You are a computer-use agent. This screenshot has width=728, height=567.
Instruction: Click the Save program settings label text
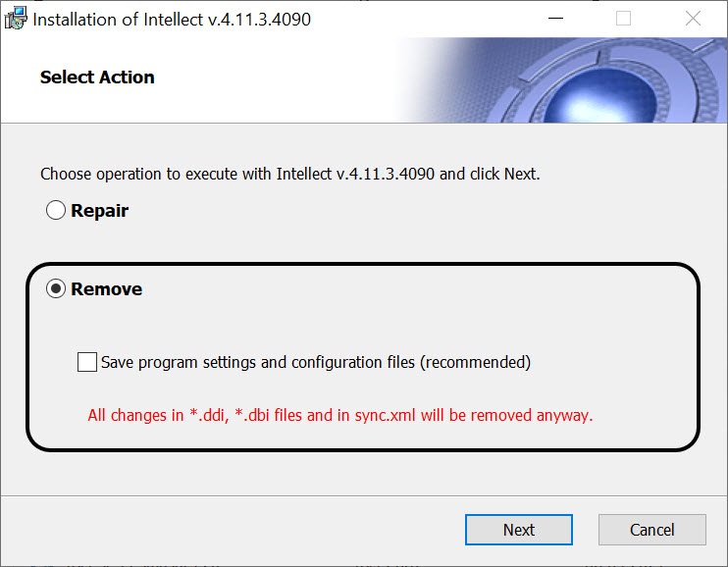click(x=315, y=362)
